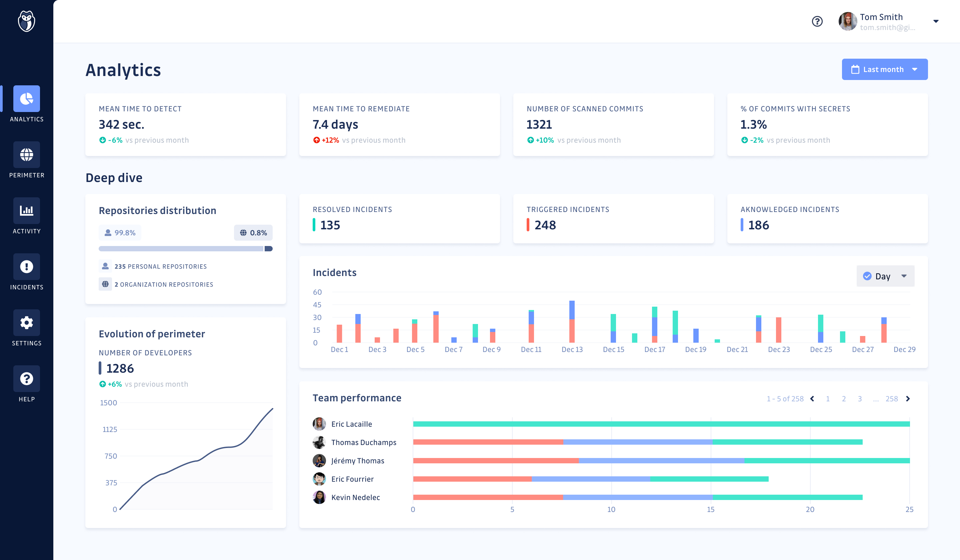This screenshot has height=560, width=960.
Task: Open the Activity panel
Action: coord(26,211)
